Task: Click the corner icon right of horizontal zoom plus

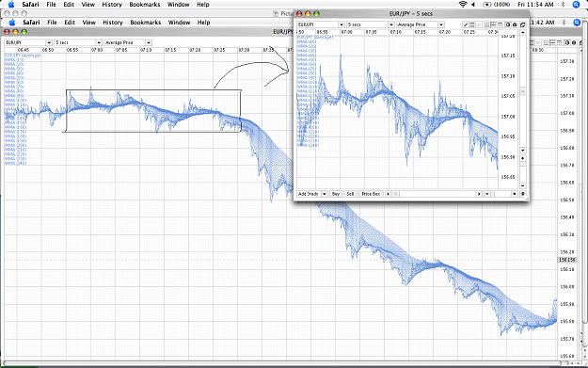Action: pyautogui.click(x=523, y=194)
